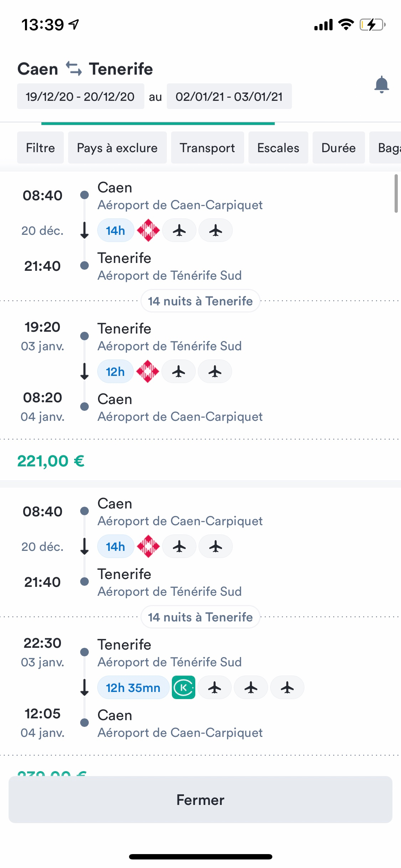This screenshot has height=868, width=401.
Task: Tap the green Kiwi logo on second return
Action: [184, 687]
